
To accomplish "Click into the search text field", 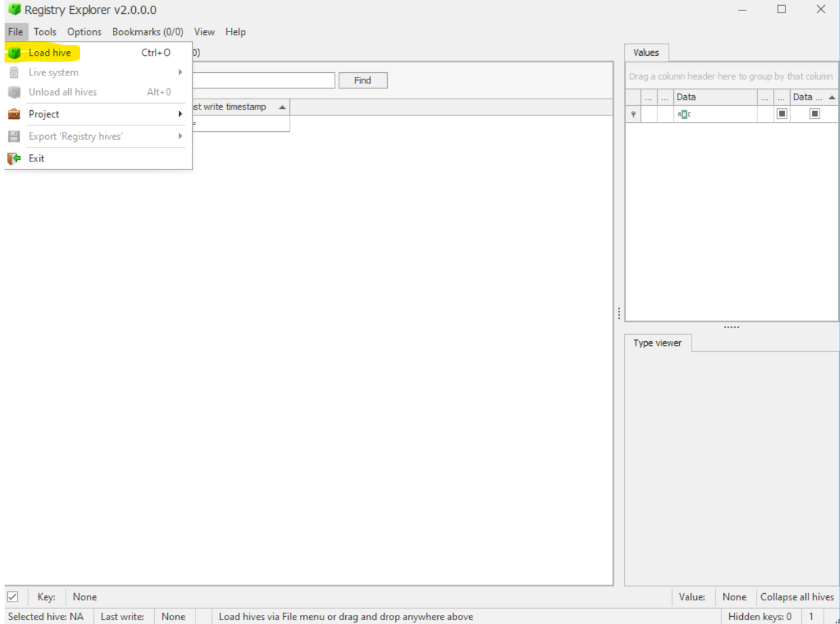I will (x=264, y=80).
